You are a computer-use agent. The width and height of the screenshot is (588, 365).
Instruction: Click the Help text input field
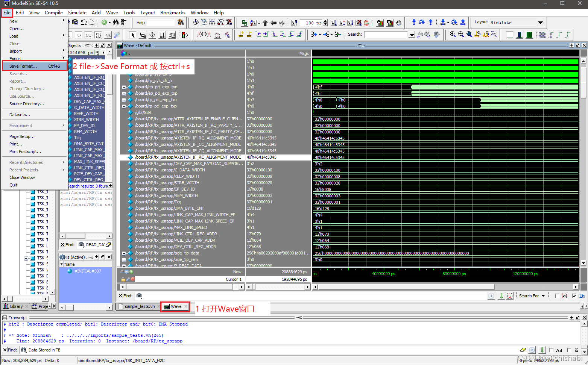point(161,23)
